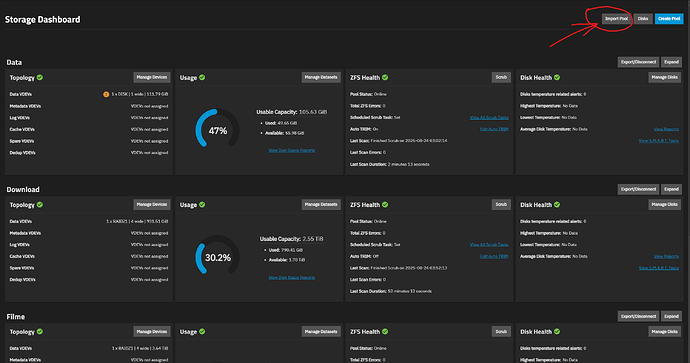Start a Scrub on Data pool

tap(501, 77)
